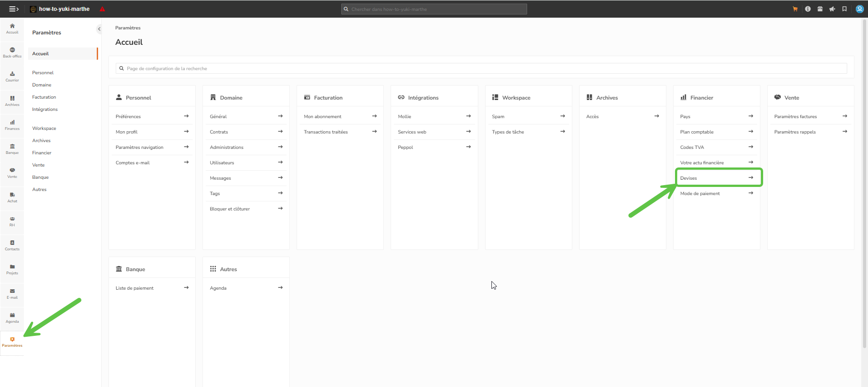Screen dimensions: 868x387
Task: Open Paramètres rappels
Action: [x=811, y=132]
